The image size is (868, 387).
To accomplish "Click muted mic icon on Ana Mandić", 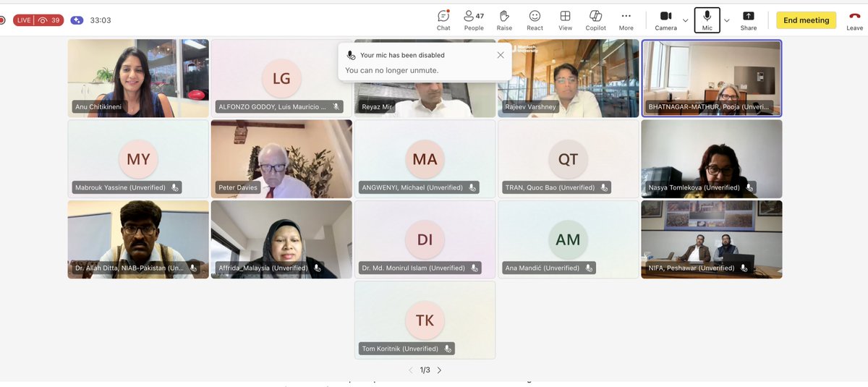I will pyautogui.click(x=589, y=268).
